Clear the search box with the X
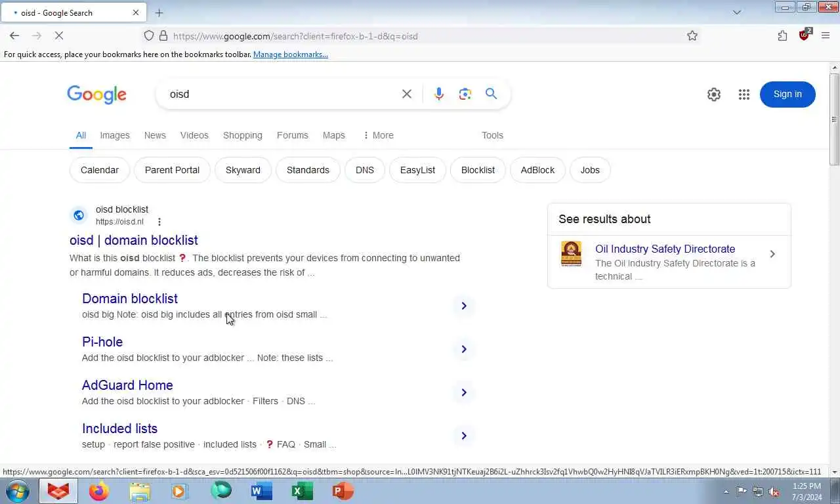Image resolution: width=840 pixels, height=504 pixels. click(x=407, y=94)
